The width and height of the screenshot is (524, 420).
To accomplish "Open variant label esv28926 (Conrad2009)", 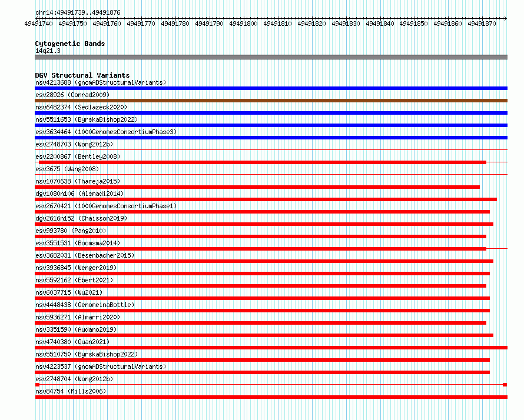I will tap(72, 95).
